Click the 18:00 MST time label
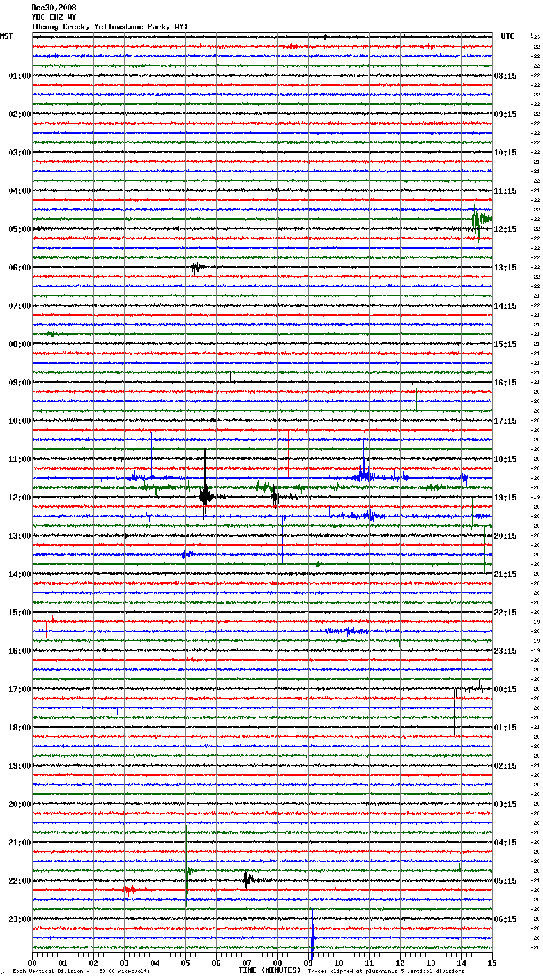543x980 pixels. (x=19, y=728)
